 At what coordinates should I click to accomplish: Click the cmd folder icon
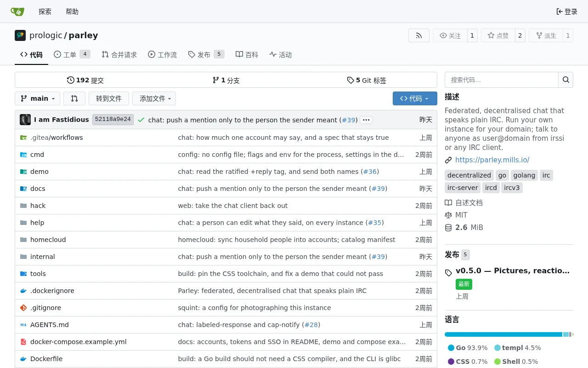[23, 155]
